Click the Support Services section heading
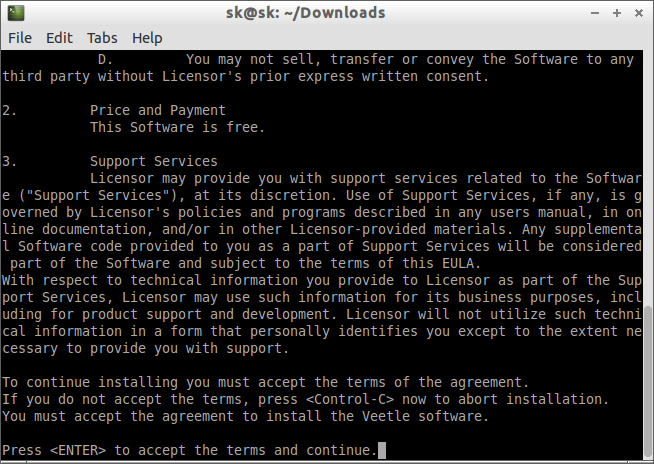 [153, 161]
